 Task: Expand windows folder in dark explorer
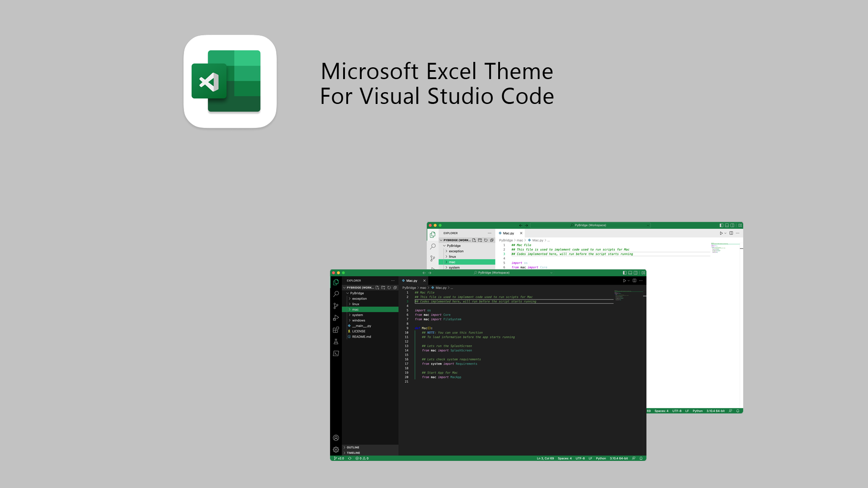point(359,320)
